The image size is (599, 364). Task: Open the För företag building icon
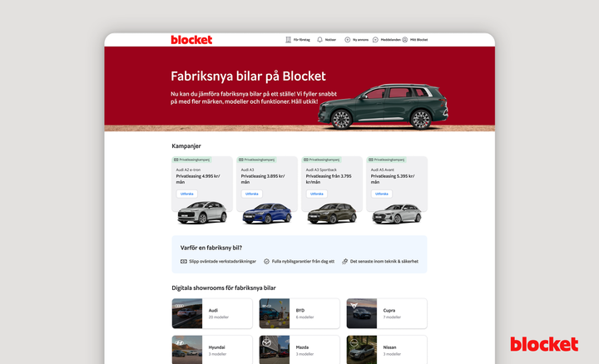(x=289, y=40)
